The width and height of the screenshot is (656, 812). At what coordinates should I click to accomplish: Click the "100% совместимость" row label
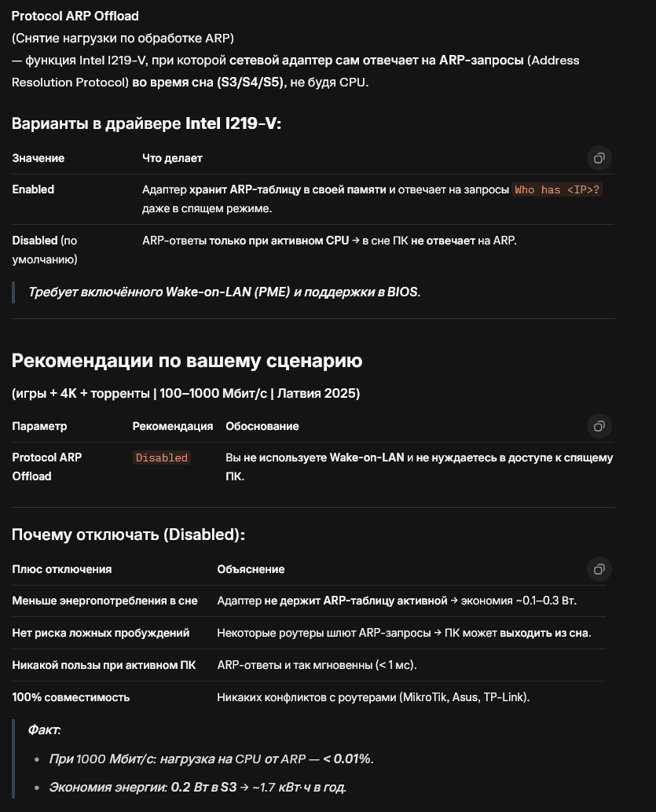coord(71,697)
